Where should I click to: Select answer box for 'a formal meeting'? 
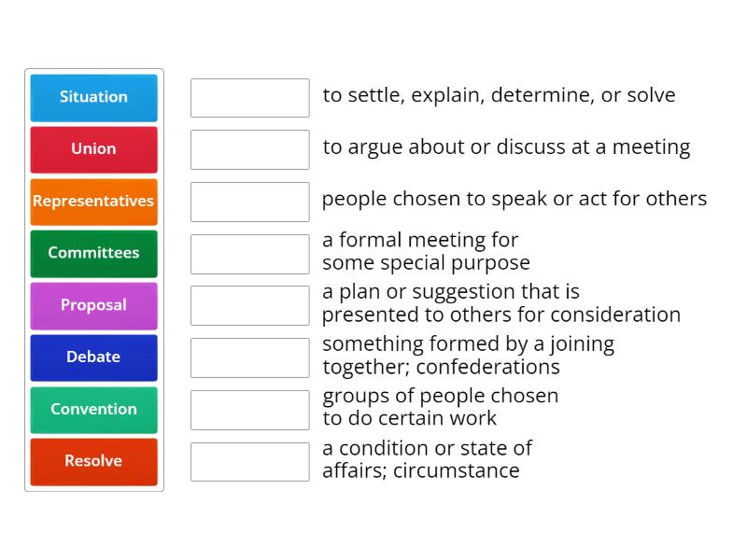pos(249,254)
